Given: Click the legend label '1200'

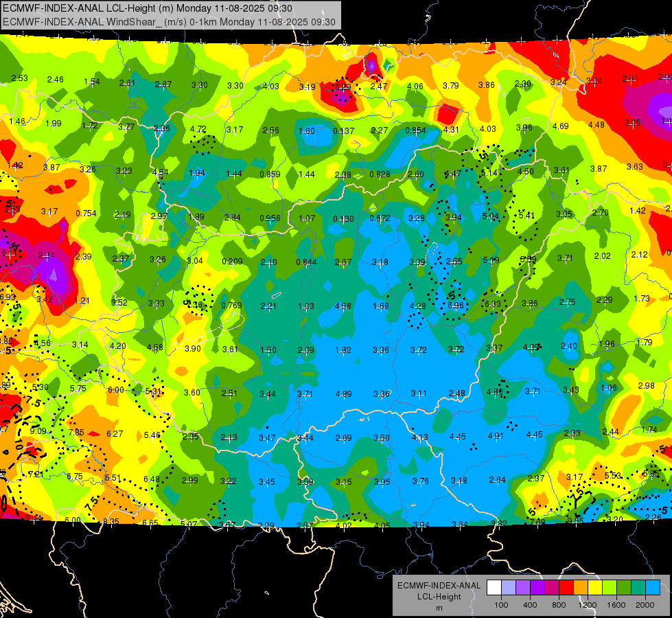Looking at the screenshot, I should [x=588, y=605].
